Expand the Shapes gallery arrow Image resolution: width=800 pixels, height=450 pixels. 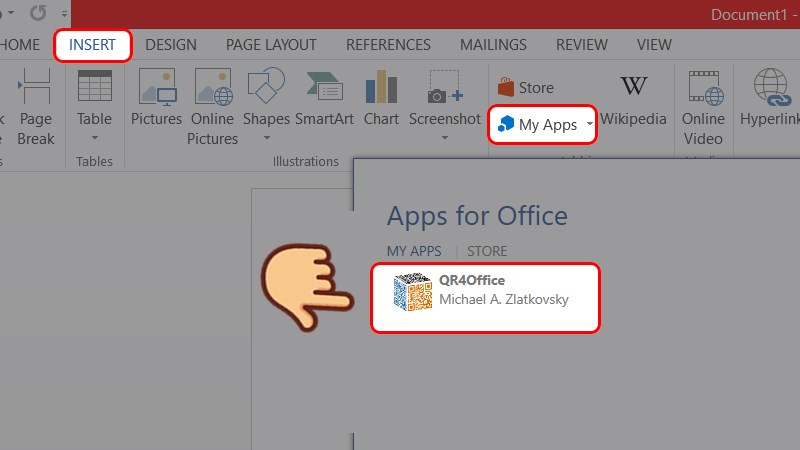pyautogui.click(x=266, y=138)
